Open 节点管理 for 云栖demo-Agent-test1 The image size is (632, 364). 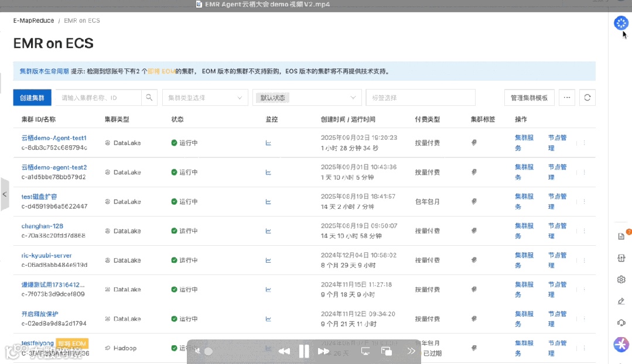(558, 143)
